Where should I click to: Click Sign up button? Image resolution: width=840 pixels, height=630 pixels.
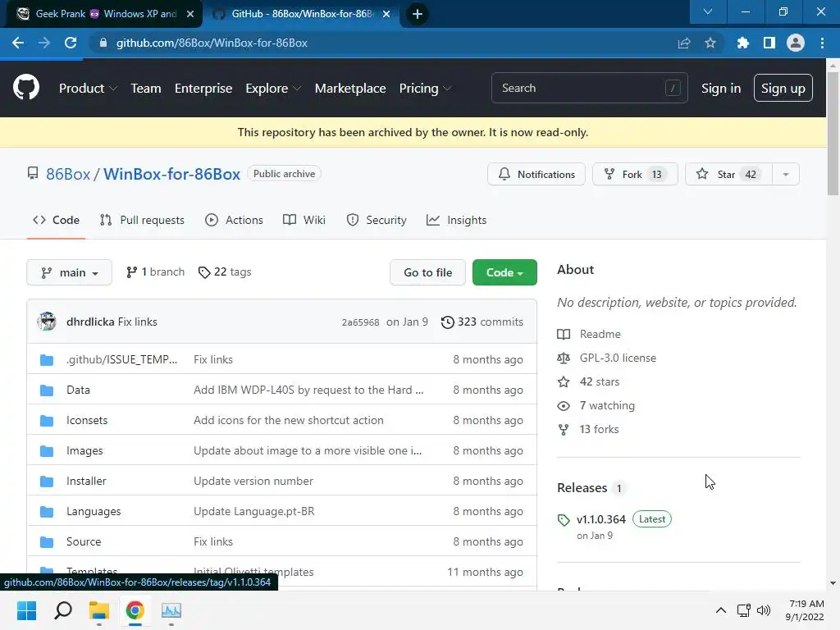783,89
